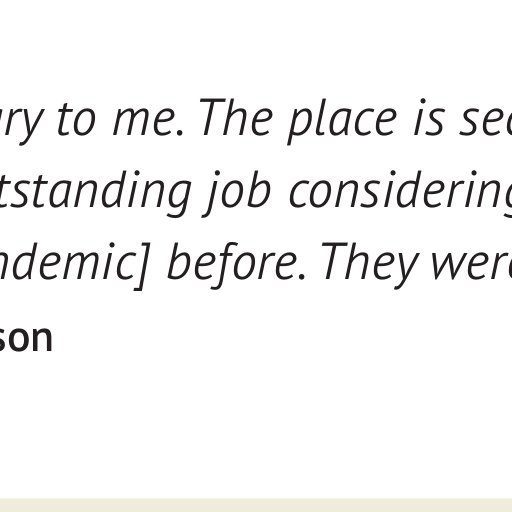Screen dimensions: 512x512
Task: Click the word "considering" in the quote
Action: 400,193
